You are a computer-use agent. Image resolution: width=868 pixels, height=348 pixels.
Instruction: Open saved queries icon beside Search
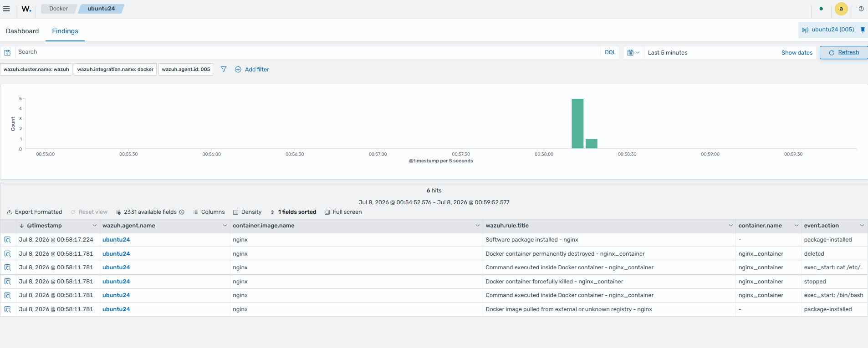tap(7, 53)
